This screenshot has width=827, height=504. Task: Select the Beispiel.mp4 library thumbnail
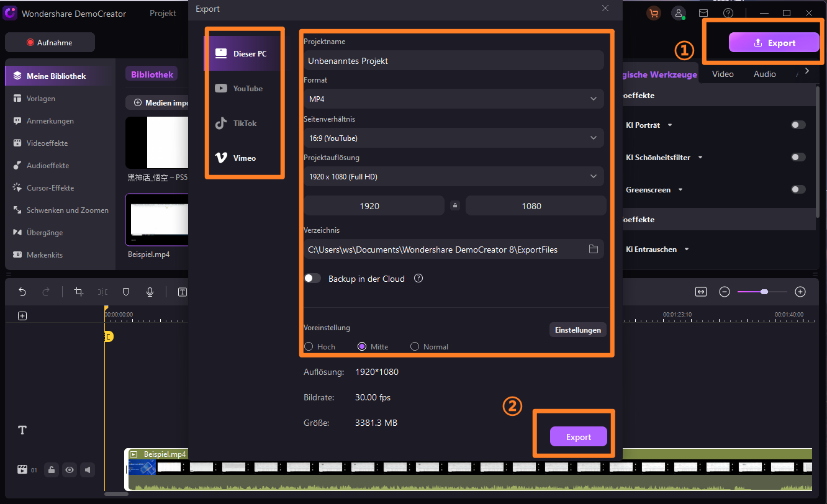[156, 220]
